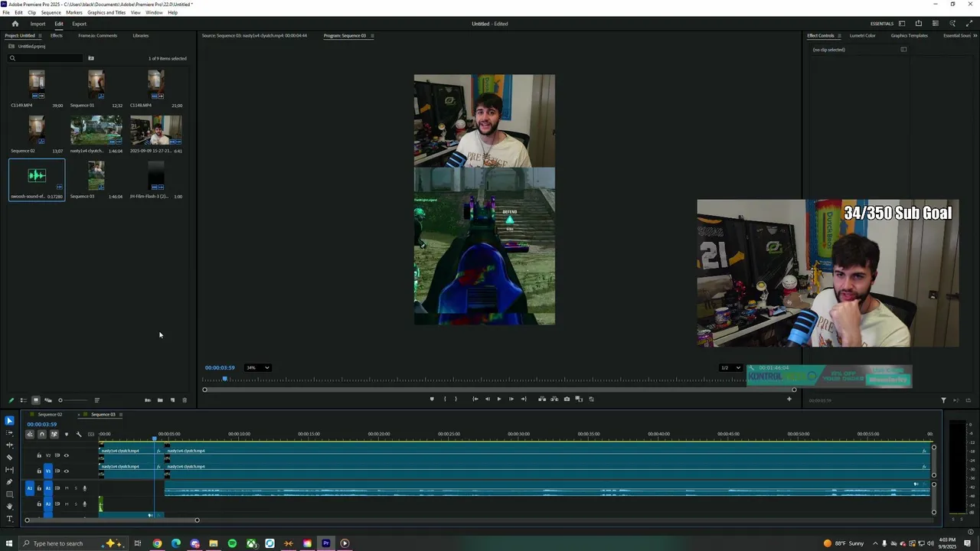Toggle Linked Selection in timeline header
The height and width of the screenshot is (551, 980).
(54, 434)
